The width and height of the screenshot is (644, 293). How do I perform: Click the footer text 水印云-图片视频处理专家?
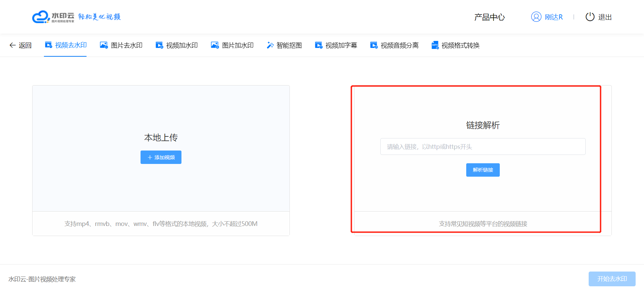coord(42,279)
